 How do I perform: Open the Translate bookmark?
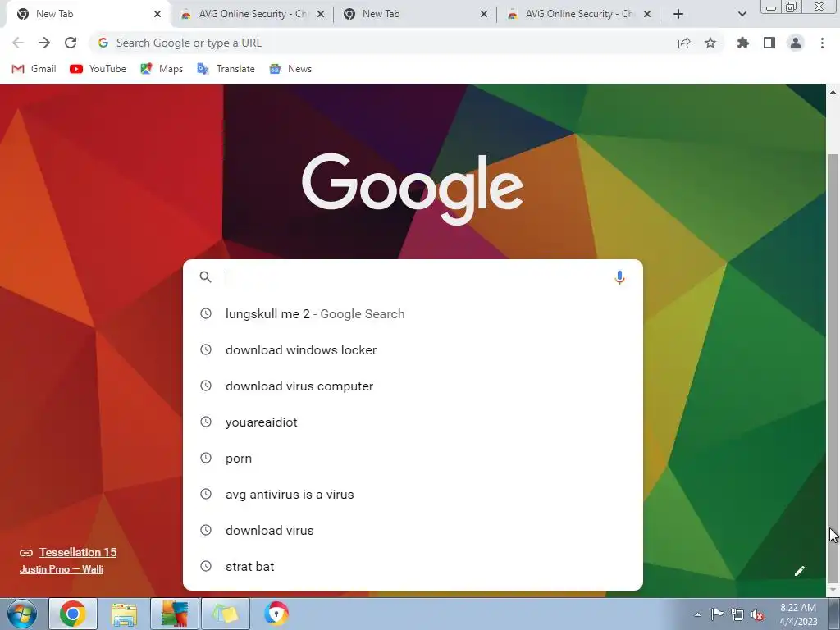[226, 69]
